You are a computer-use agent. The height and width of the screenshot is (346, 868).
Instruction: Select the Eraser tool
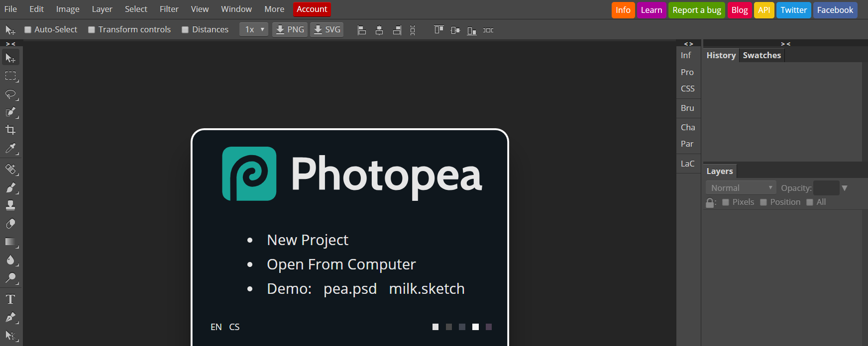click(x=10, y=224)
